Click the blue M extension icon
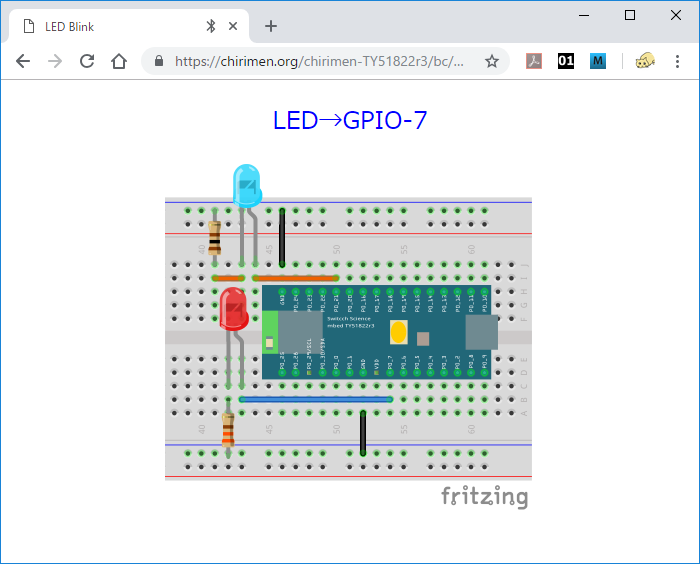This screenshot has height=564, width=700. (598, 61)
